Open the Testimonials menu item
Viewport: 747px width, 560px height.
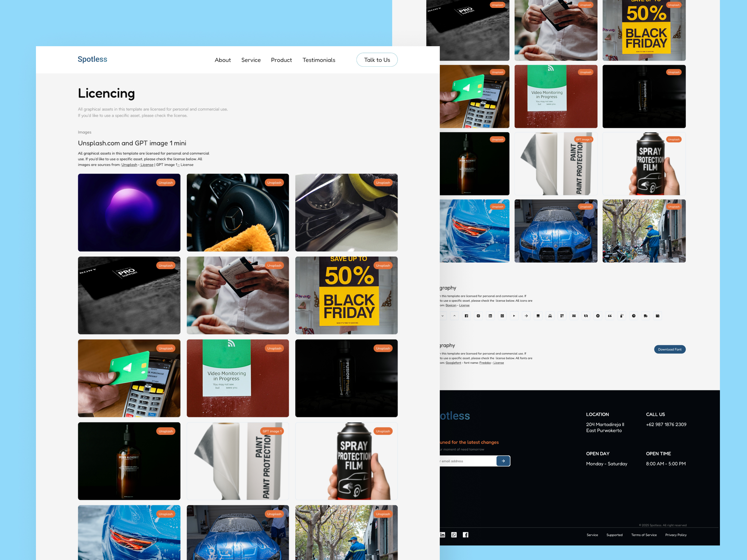point(319,60)
